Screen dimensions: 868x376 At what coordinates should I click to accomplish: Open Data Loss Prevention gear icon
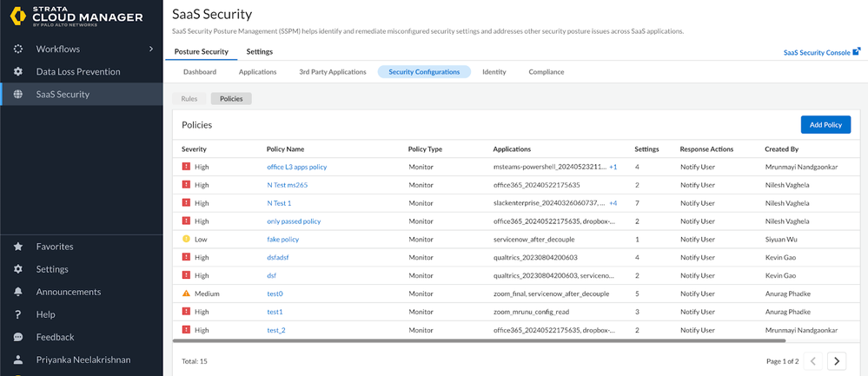pyautogui.click(x=18, y=71)
